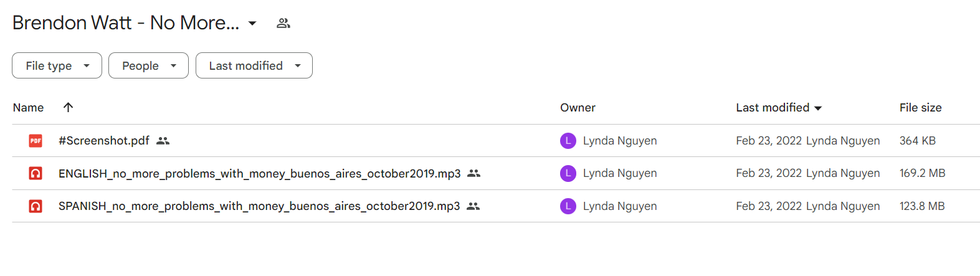Open the #Screenshot.pdf file

[x=104, y=141]
